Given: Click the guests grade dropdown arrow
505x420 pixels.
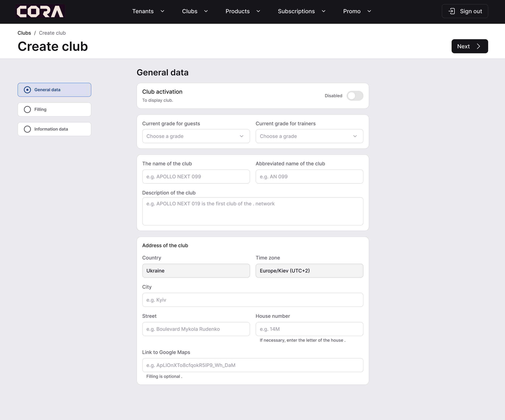Looking at the screenshot, I should click(241, 136).
